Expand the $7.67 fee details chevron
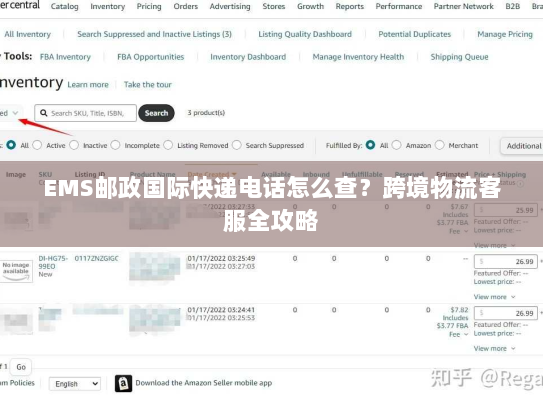The width and height of the screenshot is (543, 408). click(x=466, y=231)
